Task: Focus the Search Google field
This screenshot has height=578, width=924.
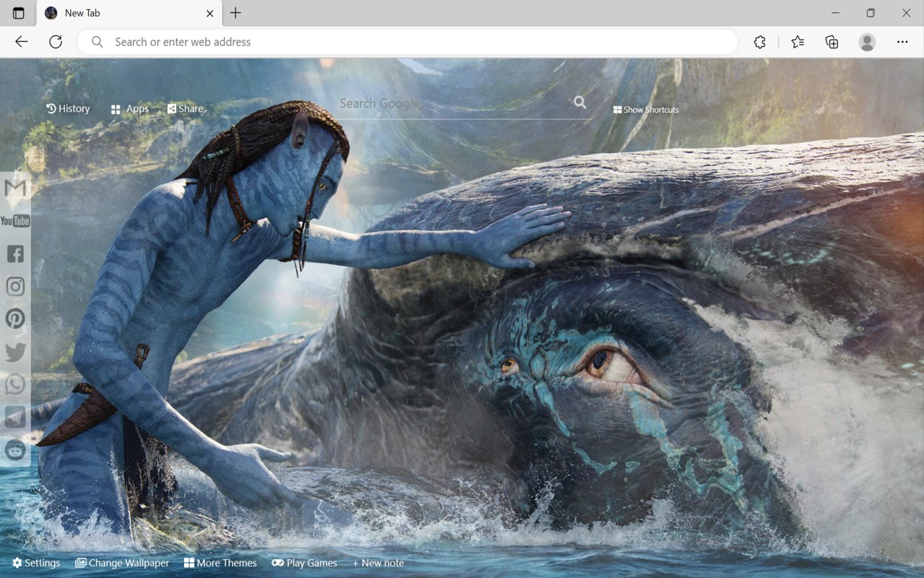Action: coord(455,103)
